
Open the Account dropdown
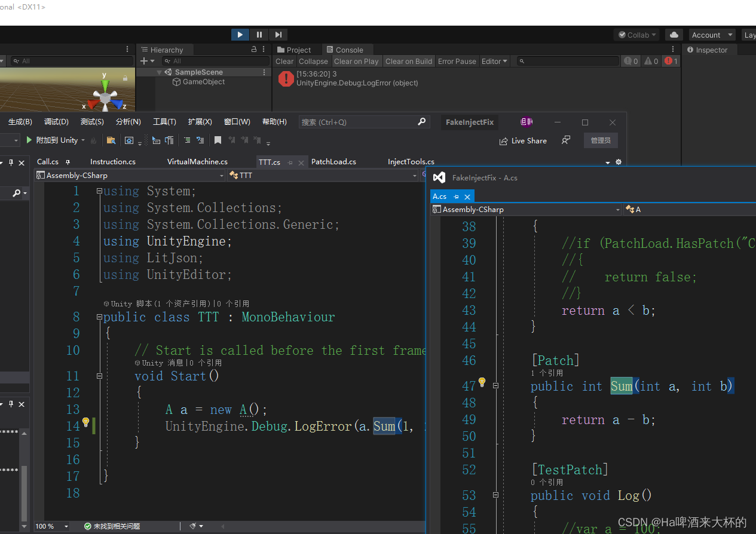[x=712, y=35]
